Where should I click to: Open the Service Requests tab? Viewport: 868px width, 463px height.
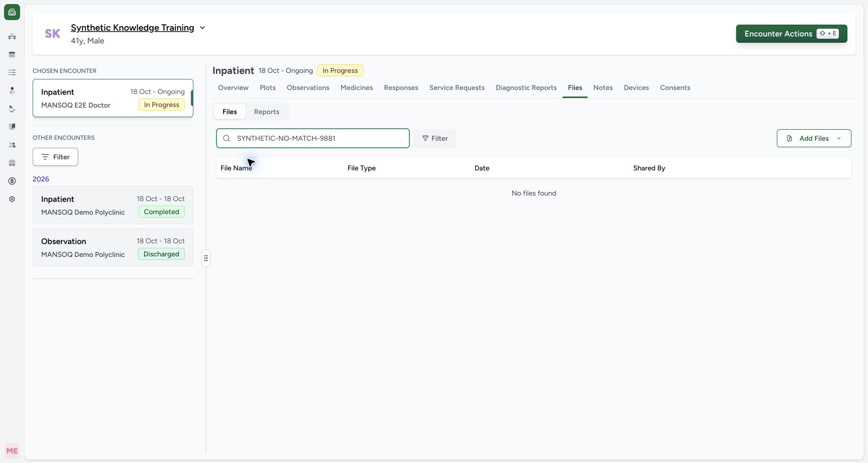tap(457, 87)
